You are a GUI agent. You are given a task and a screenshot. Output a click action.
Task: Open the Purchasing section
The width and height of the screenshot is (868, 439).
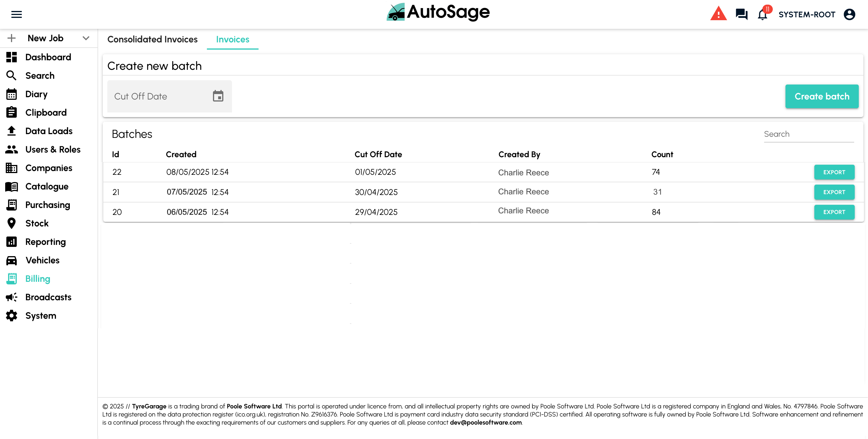tap(48, 205)
